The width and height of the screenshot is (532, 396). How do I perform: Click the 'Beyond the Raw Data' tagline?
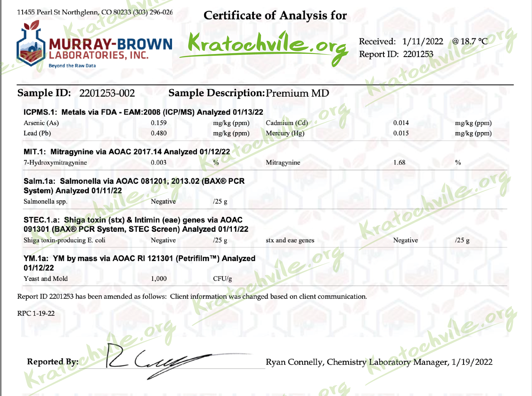[x=72, y=66]
